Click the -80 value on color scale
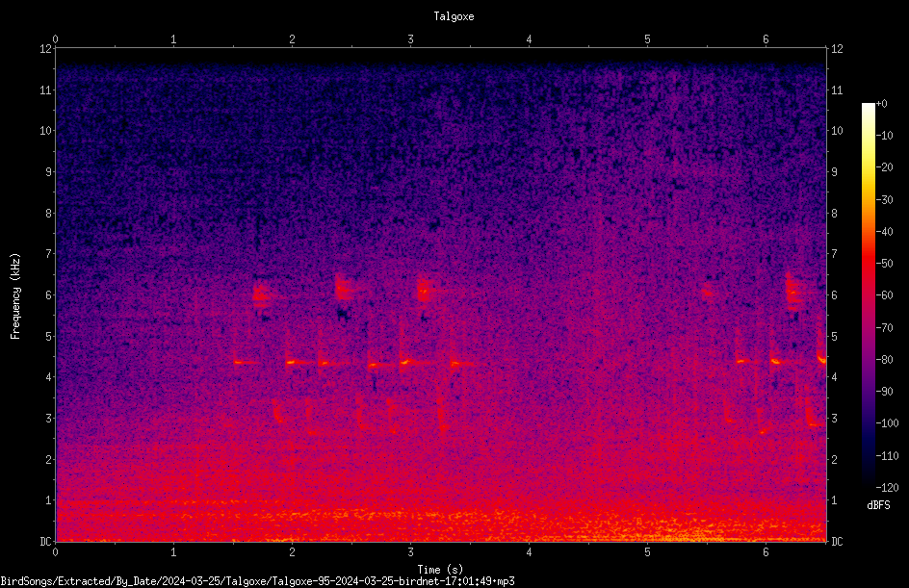 884,359
